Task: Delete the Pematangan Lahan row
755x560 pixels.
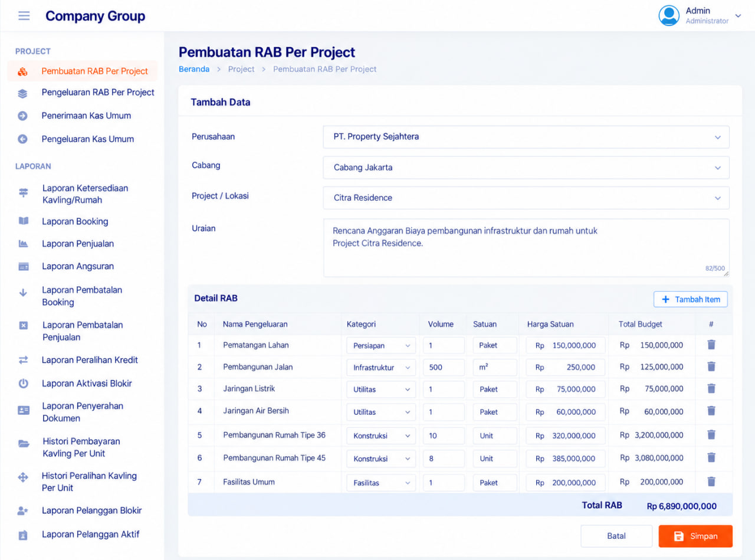Action: (x=711, y=345)
